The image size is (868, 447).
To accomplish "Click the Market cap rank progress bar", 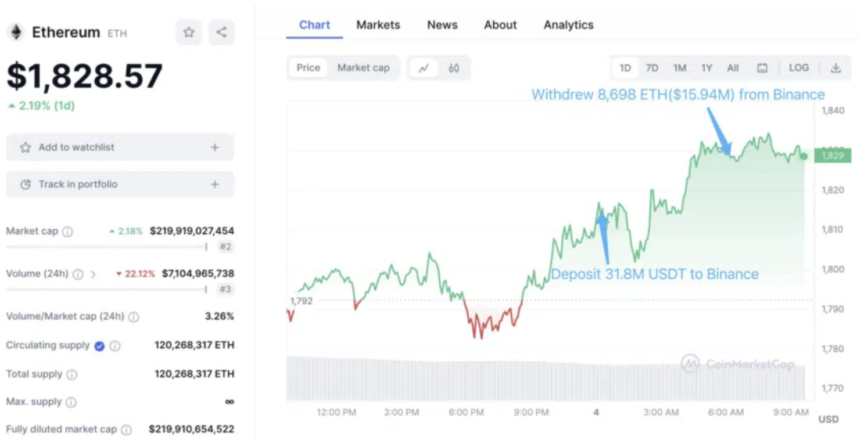I will (x=106, y=247).
